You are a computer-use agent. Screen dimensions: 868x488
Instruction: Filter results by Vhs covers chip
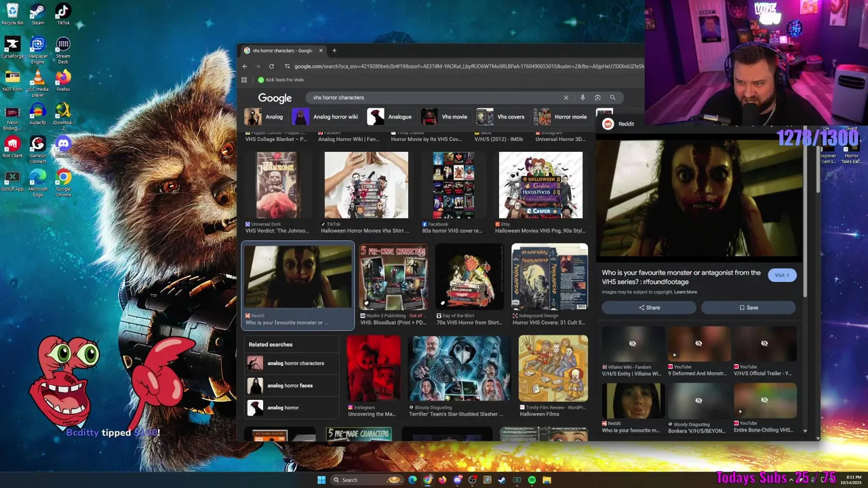[501, 117]
